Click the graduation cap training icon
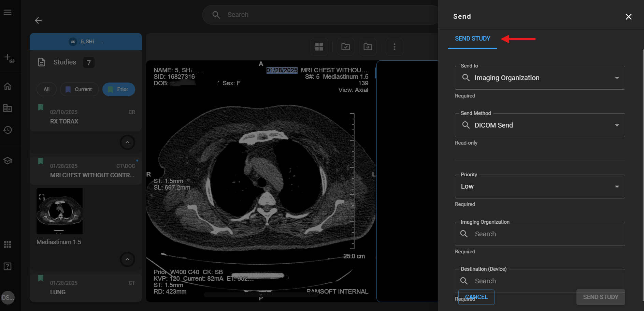Screen dimensions: 644x311 click(x=8, y=161)
